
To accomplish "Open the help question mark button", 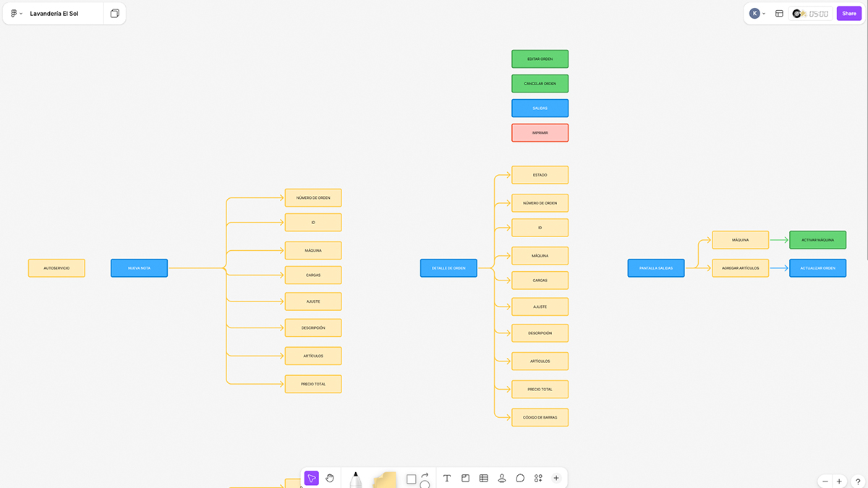I will [x=858, y=481].
